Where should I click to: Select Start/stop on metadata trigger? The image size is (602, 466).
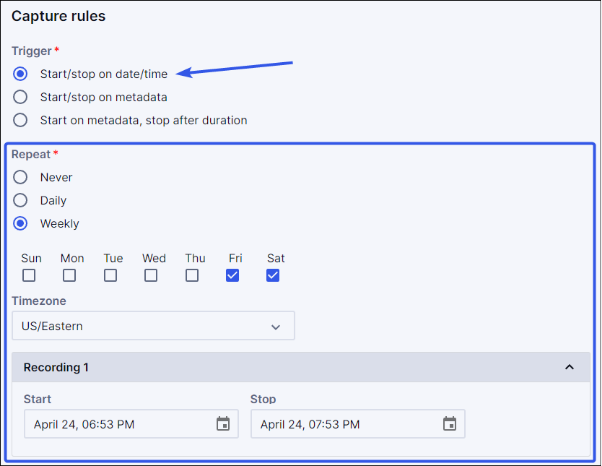(20, 97)
